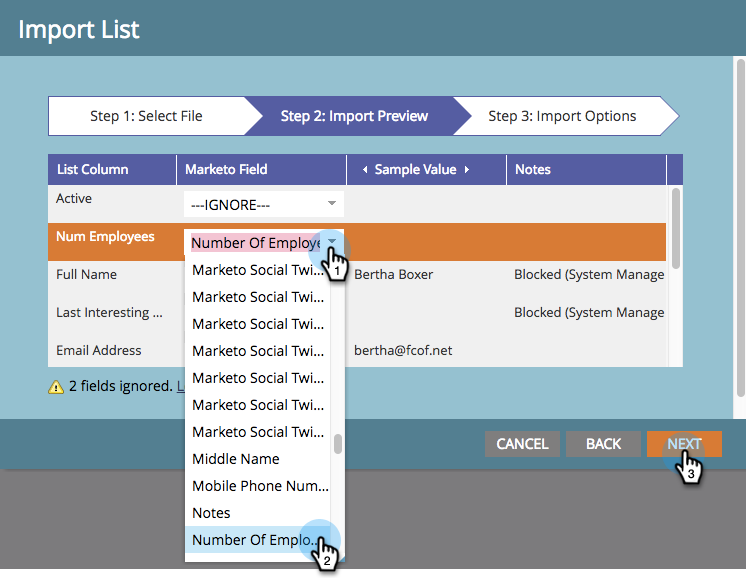Go to Step 1: Select File
Image resolution: width=746 pixels, height=583 pixels.
(147, 116)
